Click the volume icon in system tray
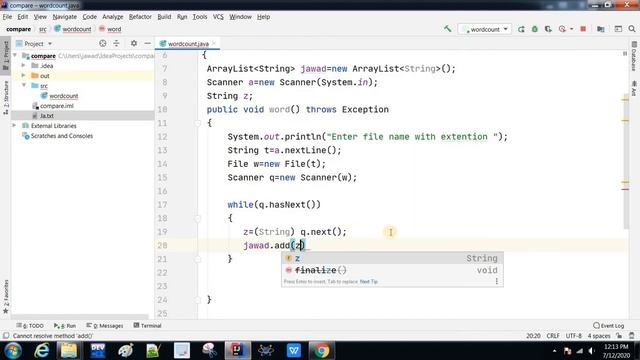Image resolution: width=640 pixels, height=360 pixels. [591, 351]
